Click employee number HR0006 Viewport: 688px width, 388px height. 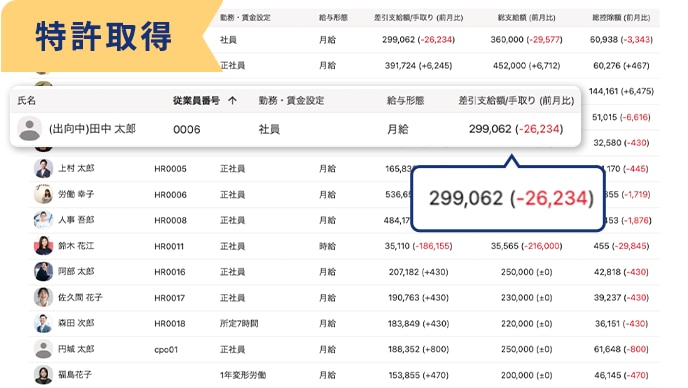point(170,195)
